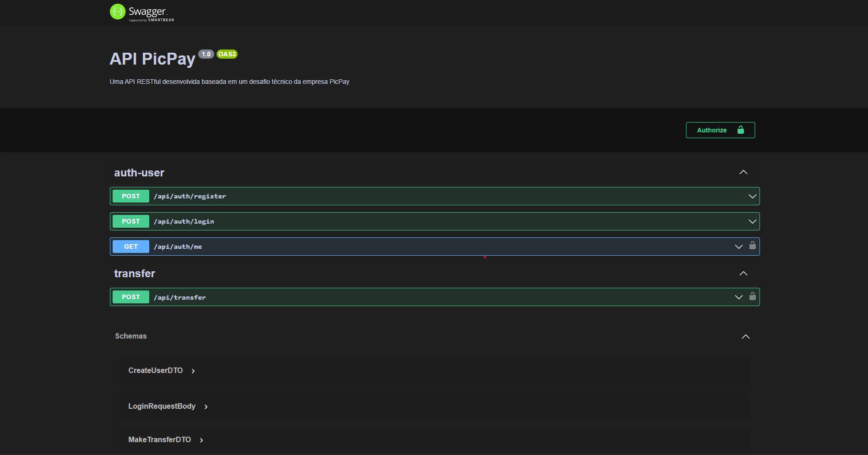Collapse the auth-user section chevron

tap(743, 172)
